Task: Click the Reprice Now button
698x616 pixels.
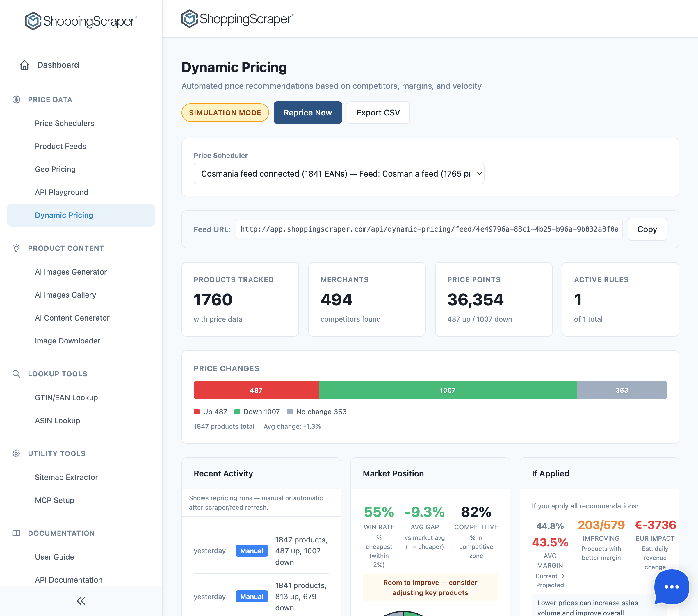Action: coord(307,112)
